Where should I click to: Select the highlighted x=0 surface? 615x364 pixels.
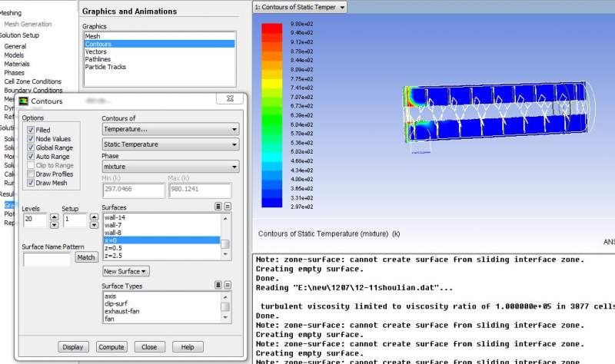point(161,240)
